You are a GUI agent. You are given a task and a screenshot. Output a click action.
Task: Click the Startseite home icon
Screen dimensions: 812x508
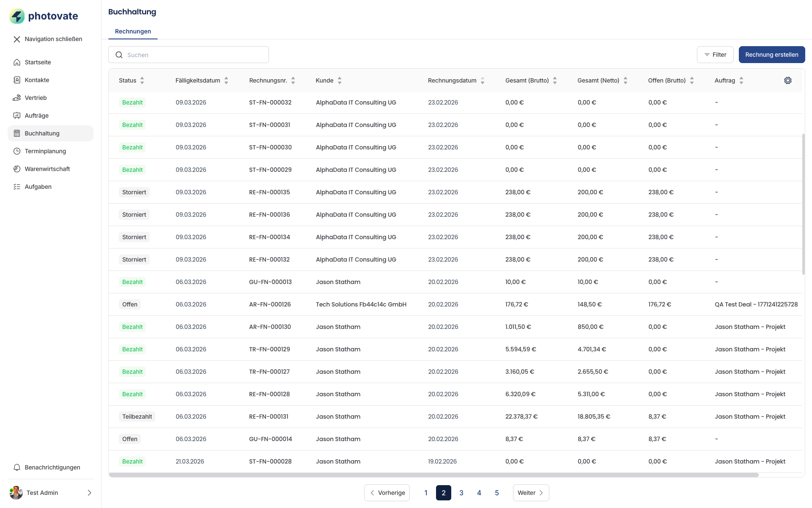point(17,62)
